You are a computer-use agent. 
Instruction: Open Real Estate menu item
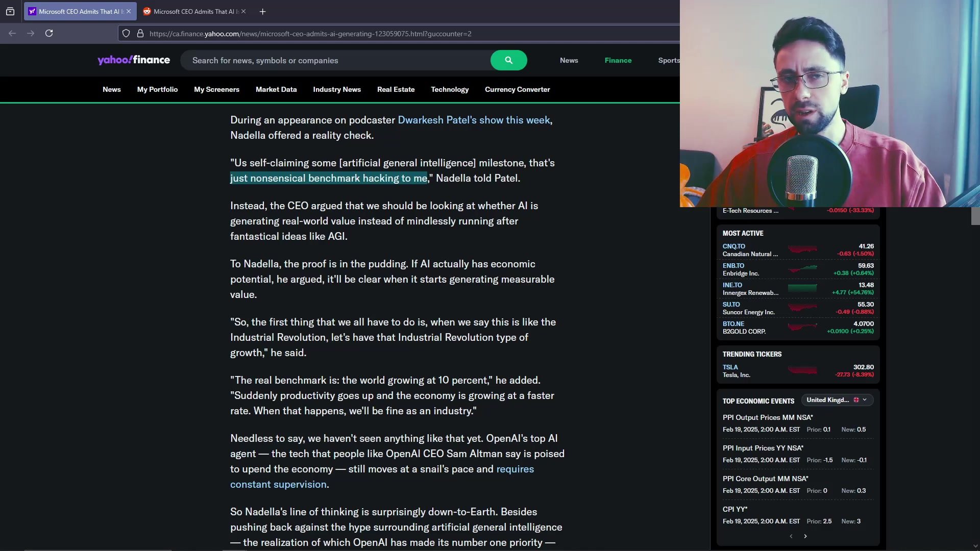(396, 89)
